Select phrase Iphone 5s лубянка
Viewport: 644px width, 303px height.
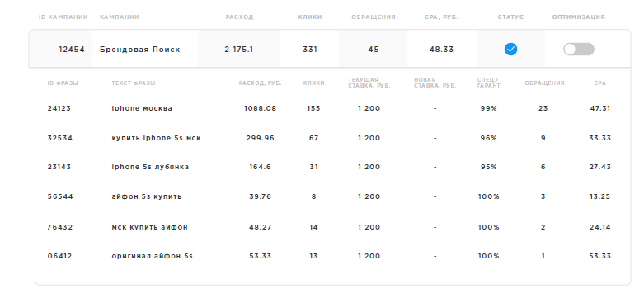150,167
